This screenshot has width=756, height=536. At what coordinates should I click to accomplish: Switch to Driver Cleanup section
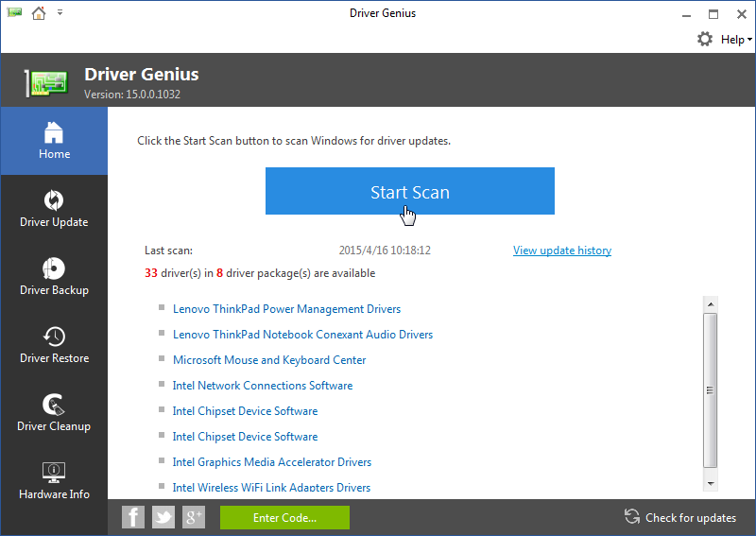click(54, 413)
